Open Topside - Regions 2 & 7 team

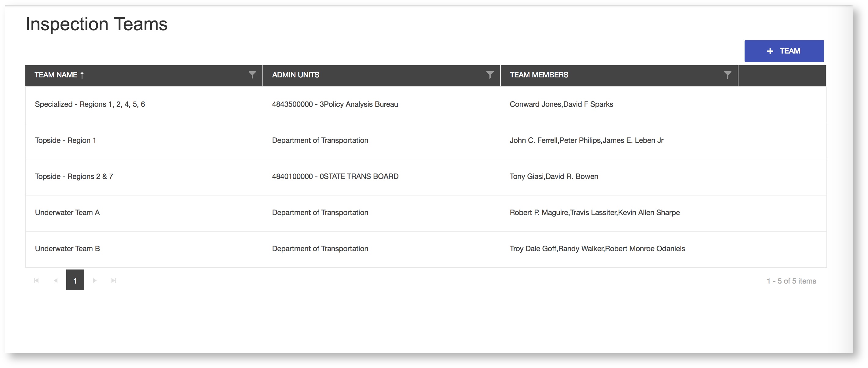pyautogui.click(x=74, y=177)
